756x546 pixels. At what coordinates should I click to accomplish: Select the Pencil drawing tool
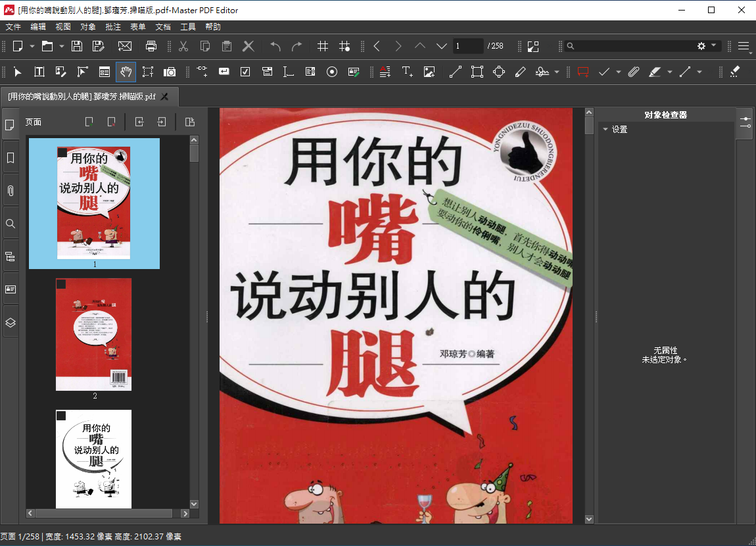[520, 72]
